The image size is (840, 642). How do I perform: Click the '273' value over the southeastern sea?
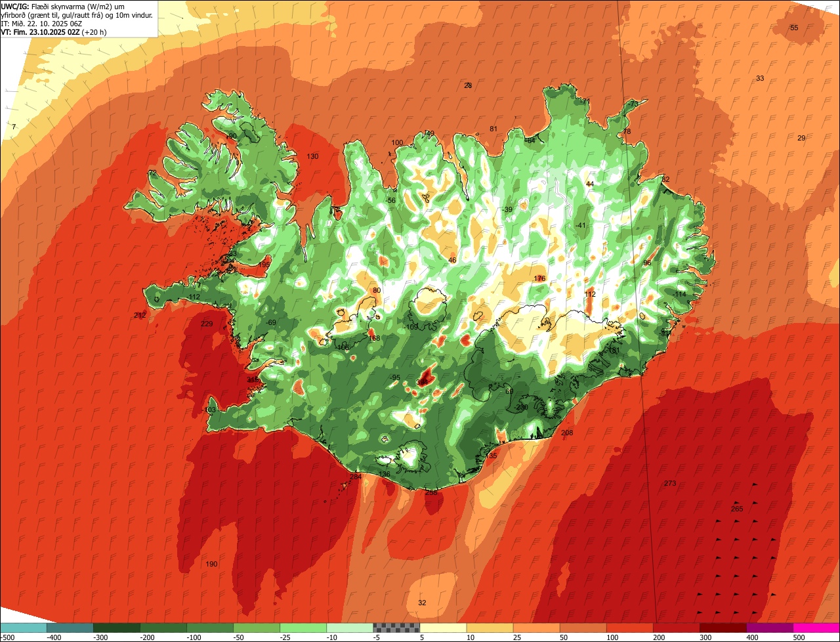(670, 483)
